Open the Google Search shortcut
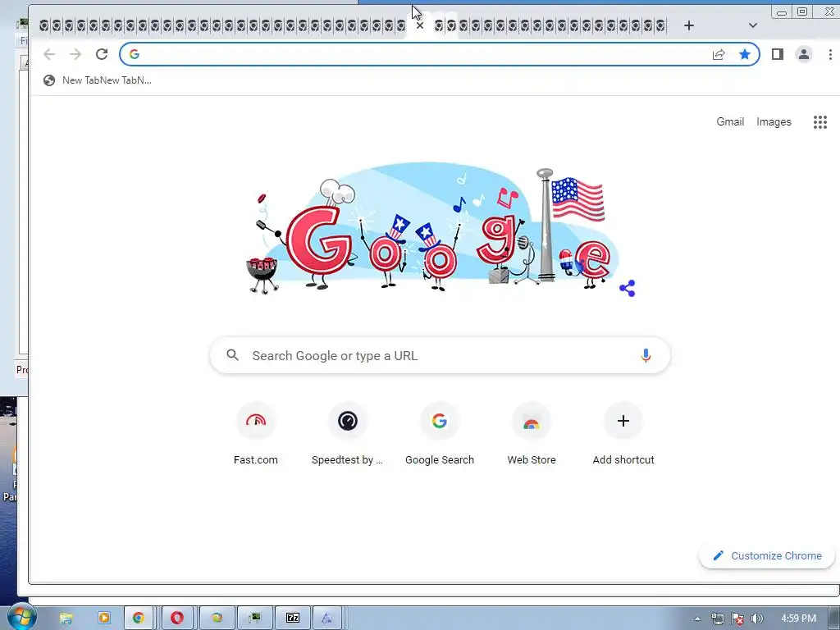The image size is (840, 630). click(x=440, y=435)
